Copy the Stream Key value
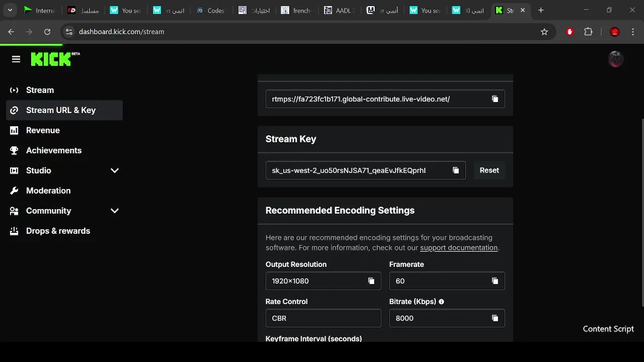This screenshot has width=644, height=362. [456, 170]
